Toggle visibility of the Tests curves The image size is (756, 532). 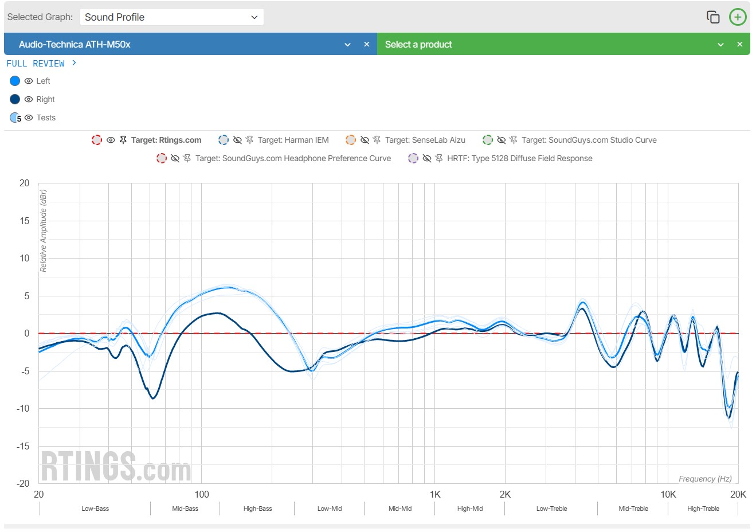coord(29,118)
